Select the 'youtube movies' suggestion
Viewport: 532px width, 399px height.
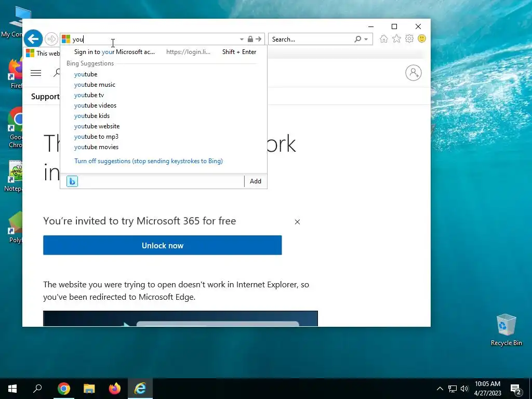pos(164,147)
